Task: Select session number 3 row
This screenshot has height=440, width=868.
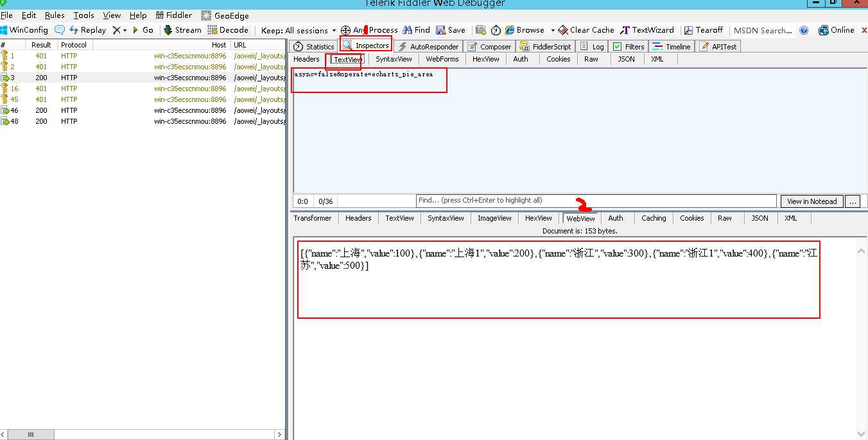Action: (143, 78)
